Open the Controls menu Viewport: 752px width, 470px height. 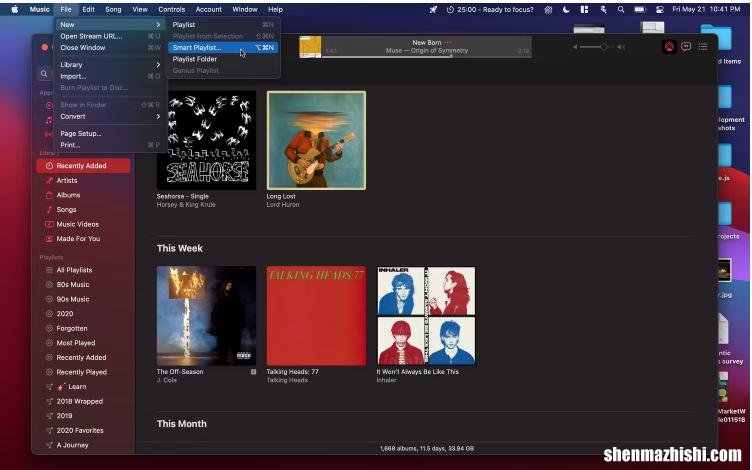coord(172,9)
